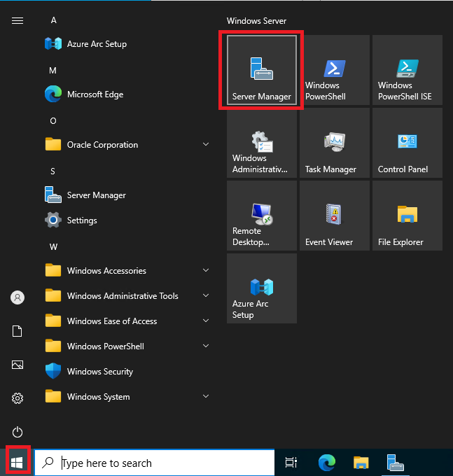Open the Azure Arc Setup tile
Screen dimensions: 453x476
tap(262, 288)
